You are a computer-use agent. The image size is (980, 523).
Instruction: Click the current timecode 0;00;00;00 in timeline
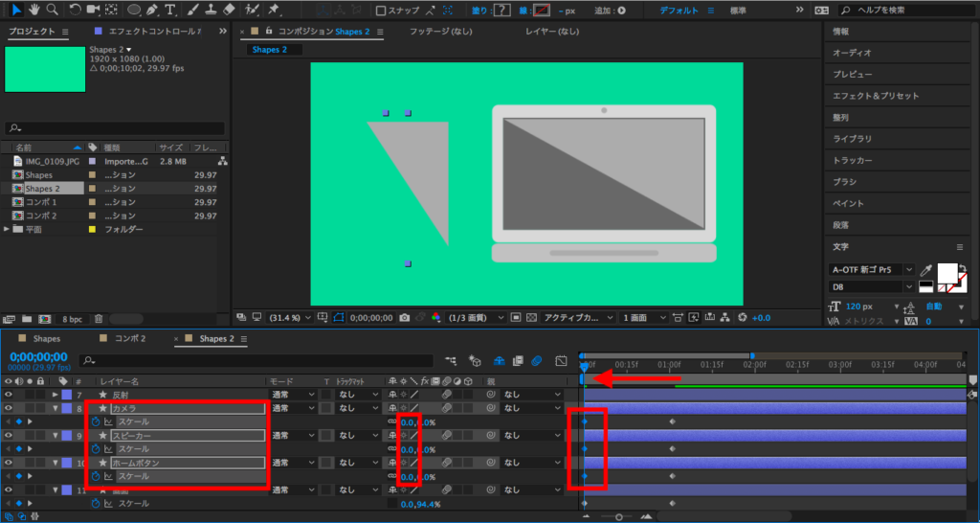click(36, 356)
